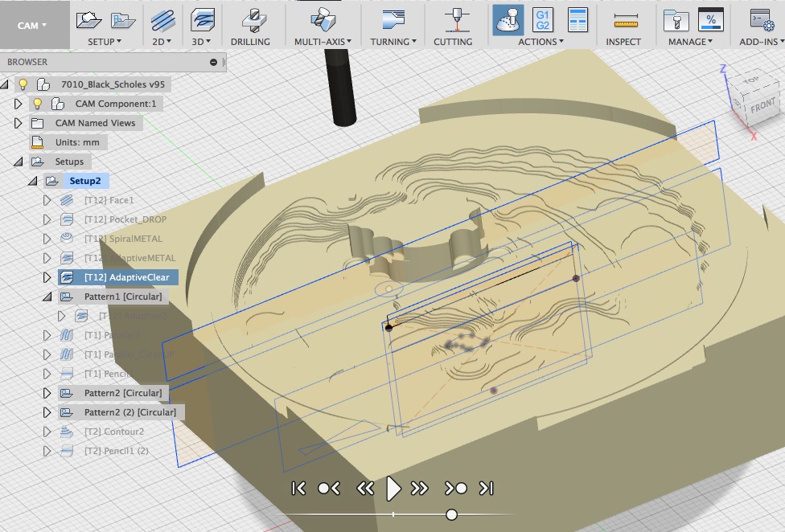Click the New Setup icon
The image size is (785, 532).
[88, 20]
